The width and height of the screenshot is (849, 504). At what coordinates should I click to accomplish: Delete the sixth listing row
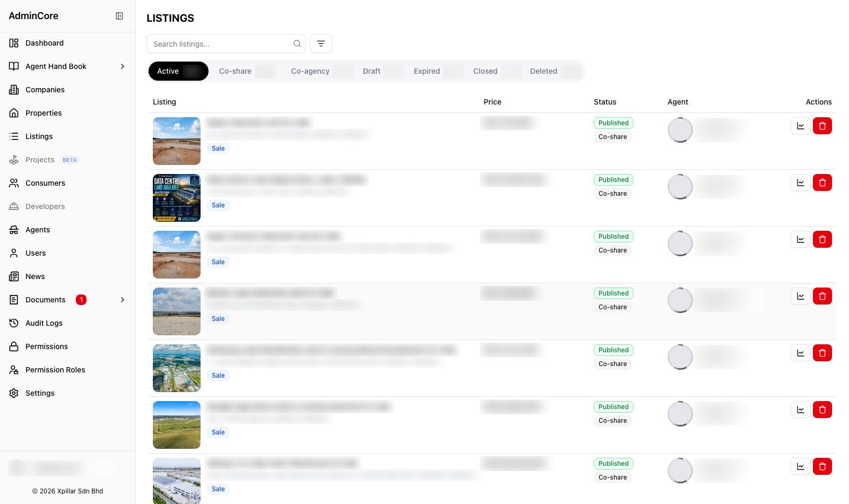[x=822, y=410]
